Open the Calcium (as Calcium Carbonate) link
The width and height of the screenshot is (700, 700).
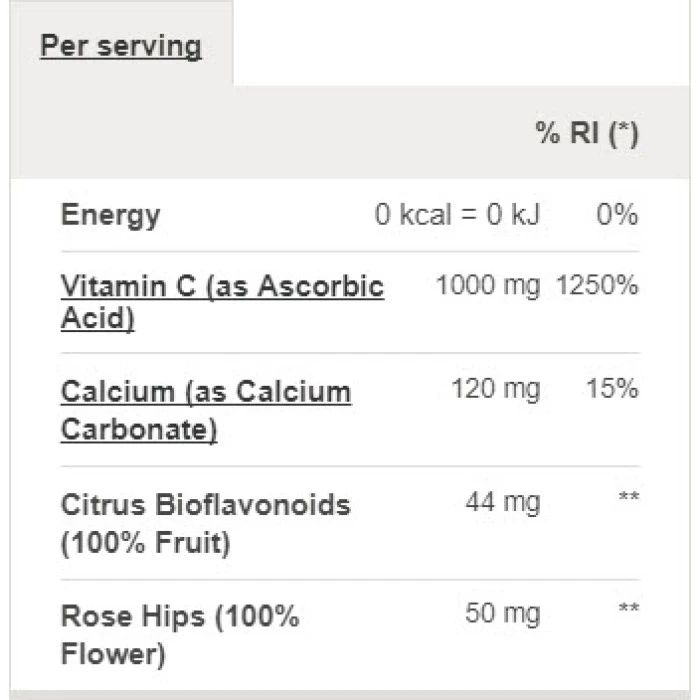(205, 392)
